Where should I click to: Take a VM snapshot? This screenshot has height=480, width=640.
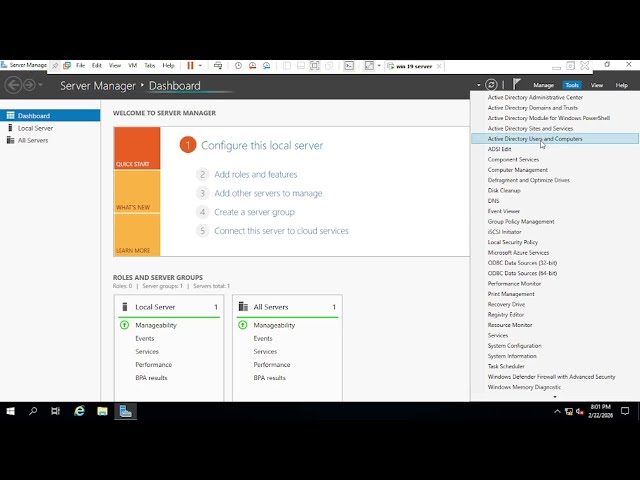click(238, 66)
